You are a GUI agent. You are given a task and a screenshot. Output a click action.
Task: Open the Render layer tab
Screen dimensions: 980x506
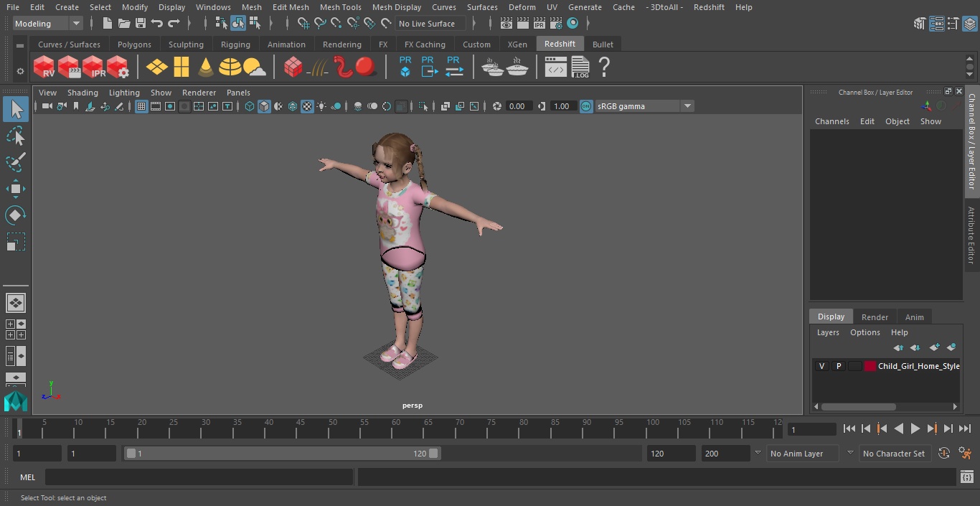tap(875, 317)
